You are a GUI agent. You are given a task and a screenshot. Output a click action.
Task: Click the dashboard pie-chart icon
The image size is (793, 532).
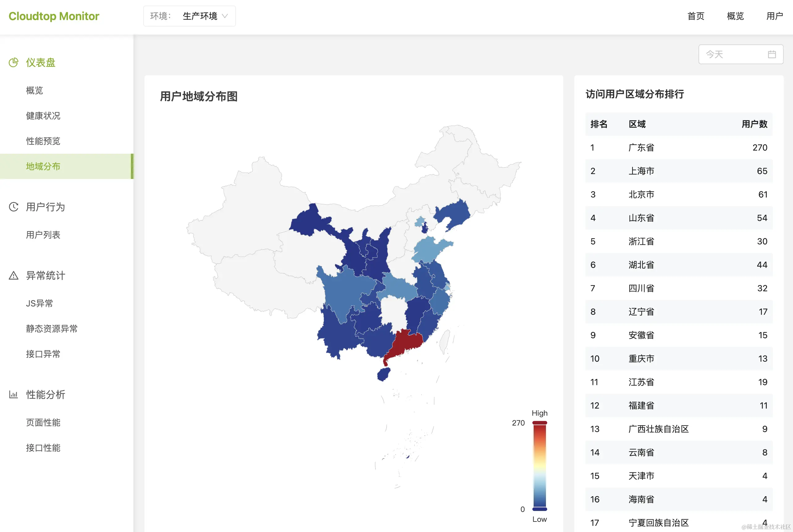(x=14, y=62)
